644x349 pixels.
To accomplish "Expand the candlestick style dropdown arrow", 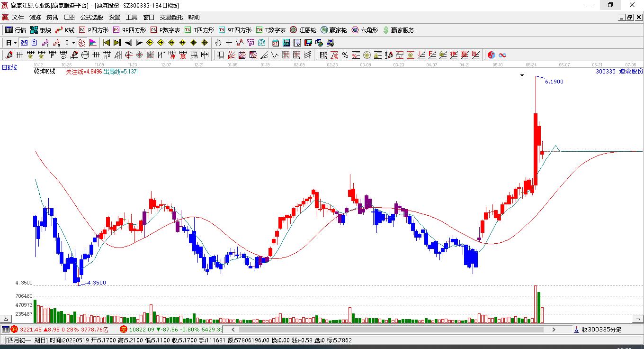I will click(73, 43).
